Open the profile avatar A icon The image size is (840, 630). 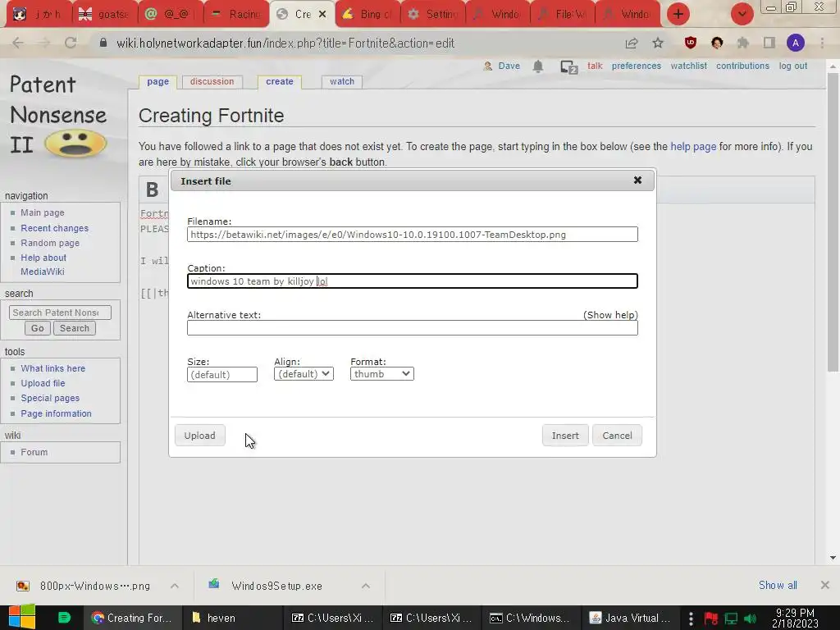click(796, 43)
